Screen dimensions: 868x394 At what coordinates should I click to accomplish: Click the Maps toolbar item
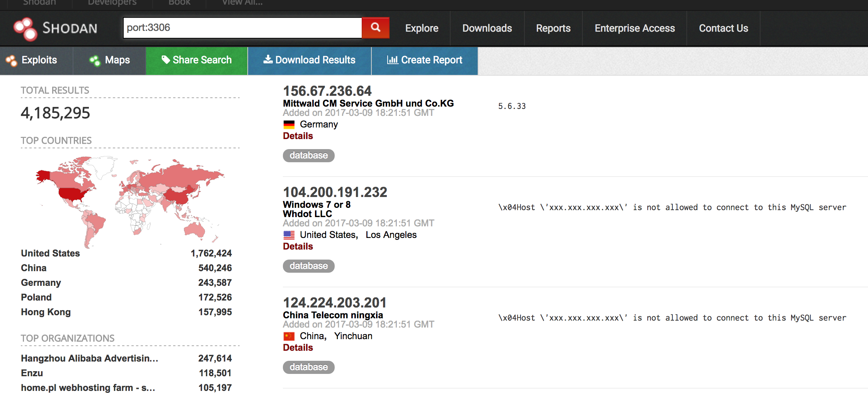pos(110,60)
